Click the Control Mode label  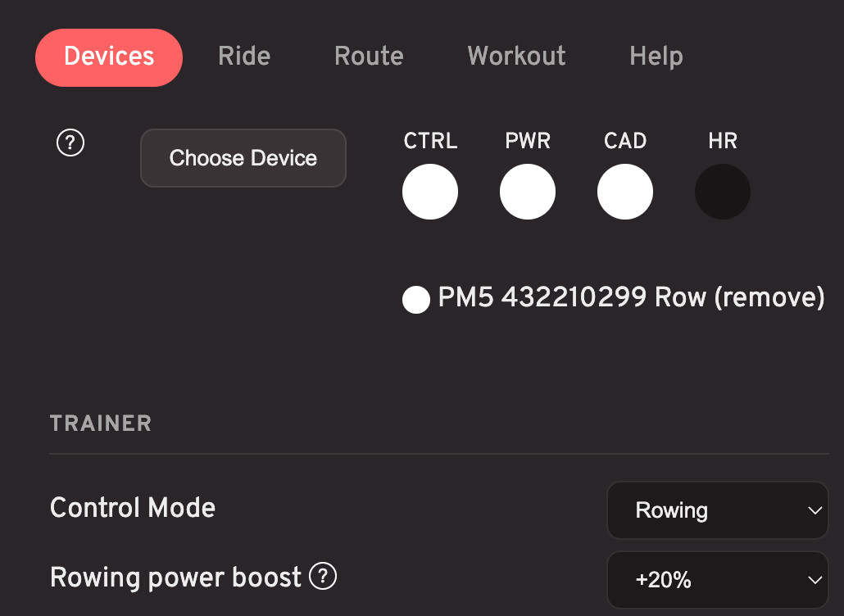(133, 507)
